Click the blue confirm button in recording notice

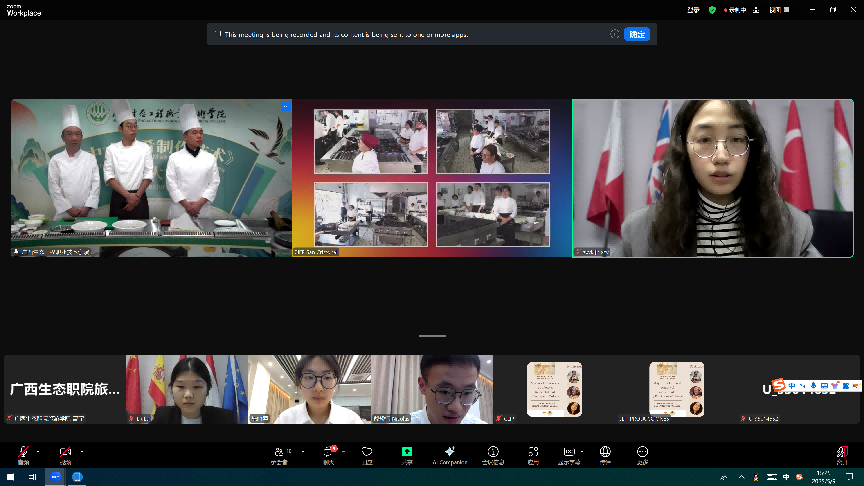click(637, 34)
